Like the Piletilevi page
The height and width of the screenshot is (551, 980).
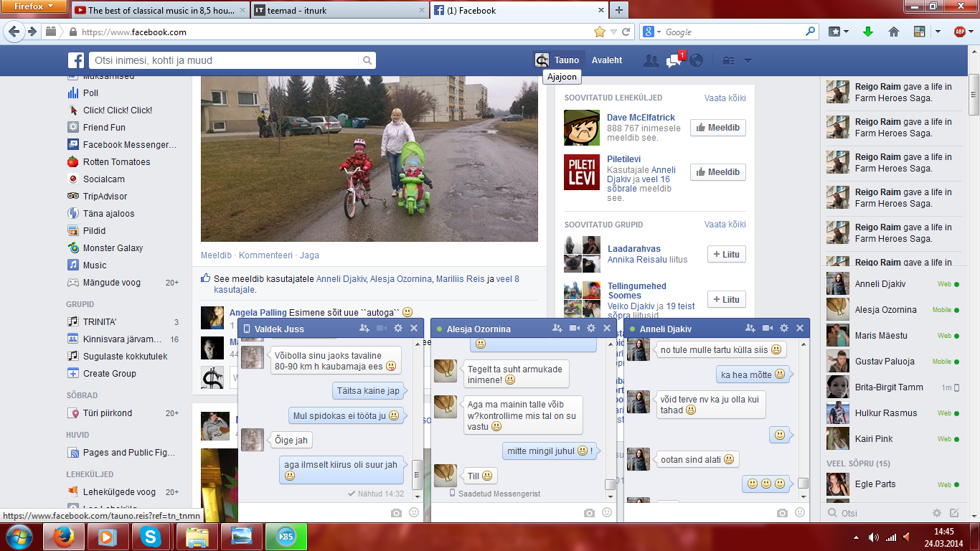point(718,172)
